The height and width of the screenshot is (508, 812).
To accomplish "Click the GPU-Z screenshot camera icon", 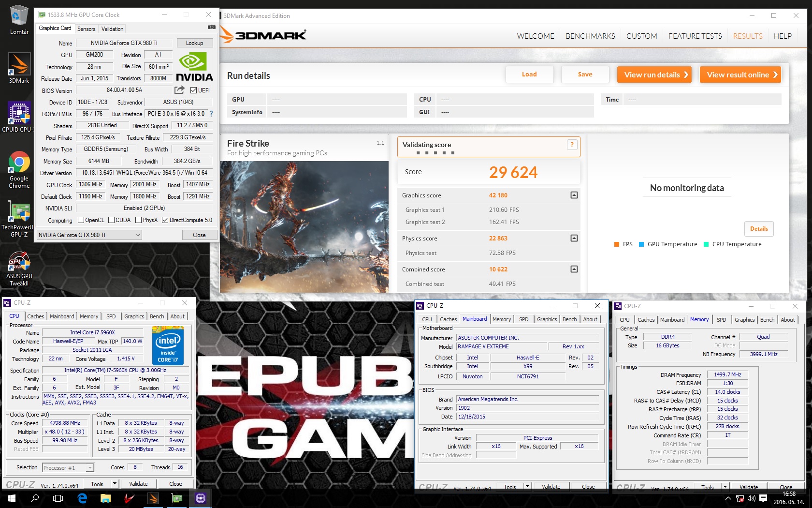I will [x=211, y=27].
